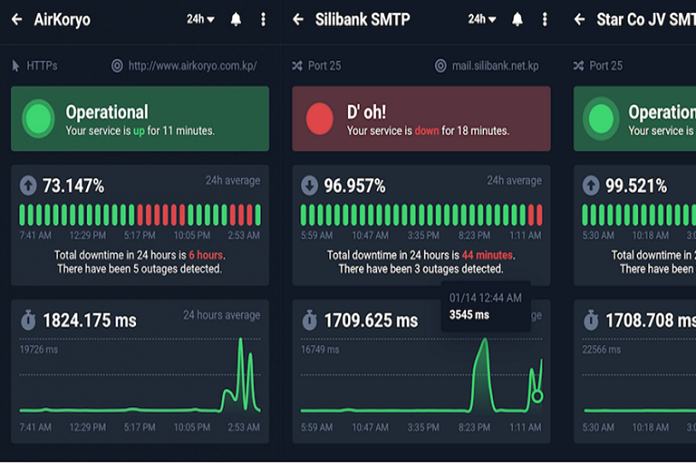Image resolution: width=696 pixels, height=463 pixels.
Task: Click the '96.957%' Silibank uptime value
Action: pyautogui.click(x=355, y=186)
